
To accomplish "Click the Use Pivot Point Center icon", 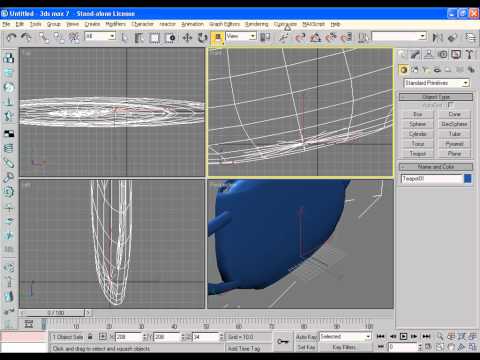I will click(x=265, y=37).
